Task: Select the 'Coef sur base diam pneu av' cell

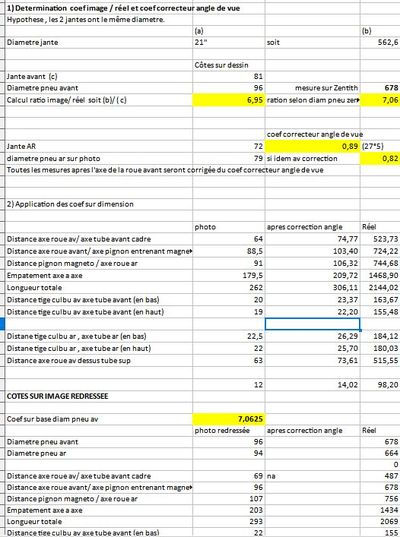Action: (99, 419)
